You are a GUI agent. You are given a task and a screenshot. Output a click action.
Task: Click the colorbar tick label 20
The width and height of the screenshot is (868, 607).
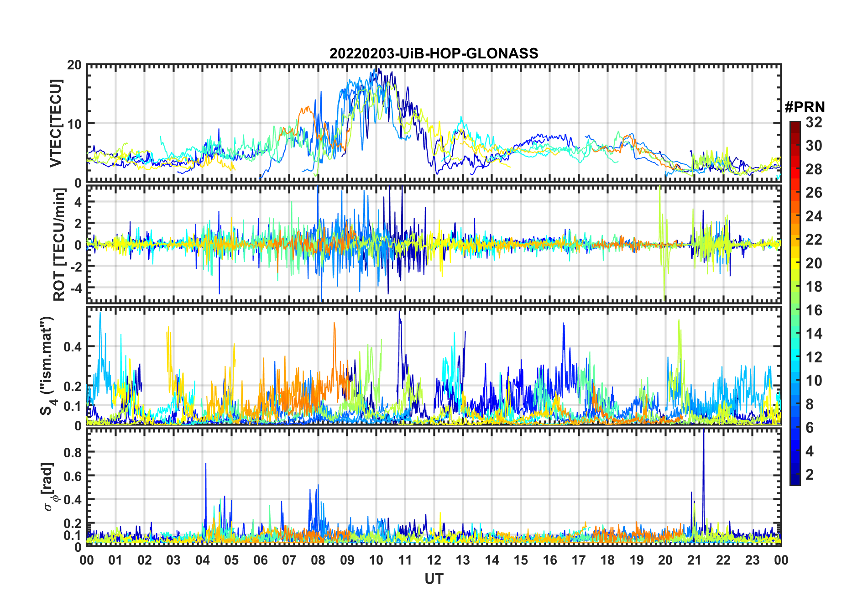point(814,263)
